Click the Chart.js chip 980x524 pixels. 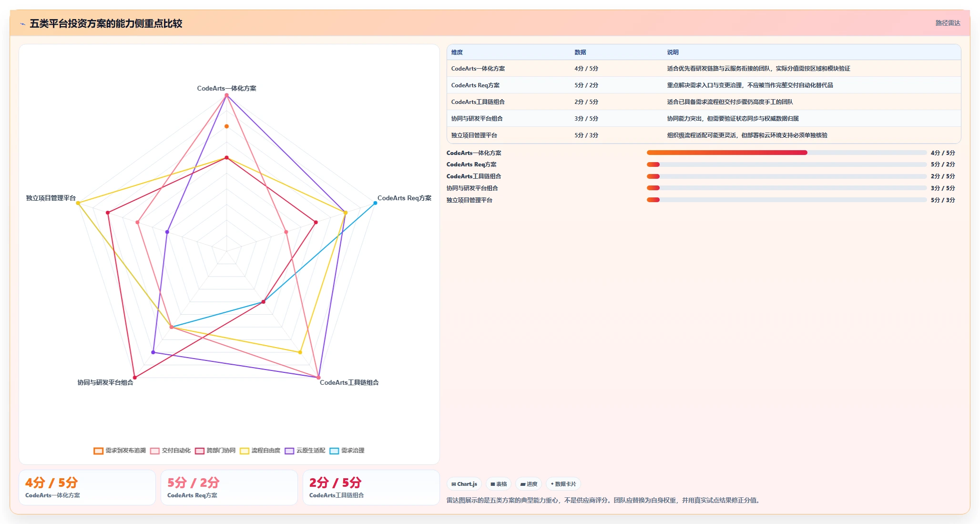pos(464,484)
